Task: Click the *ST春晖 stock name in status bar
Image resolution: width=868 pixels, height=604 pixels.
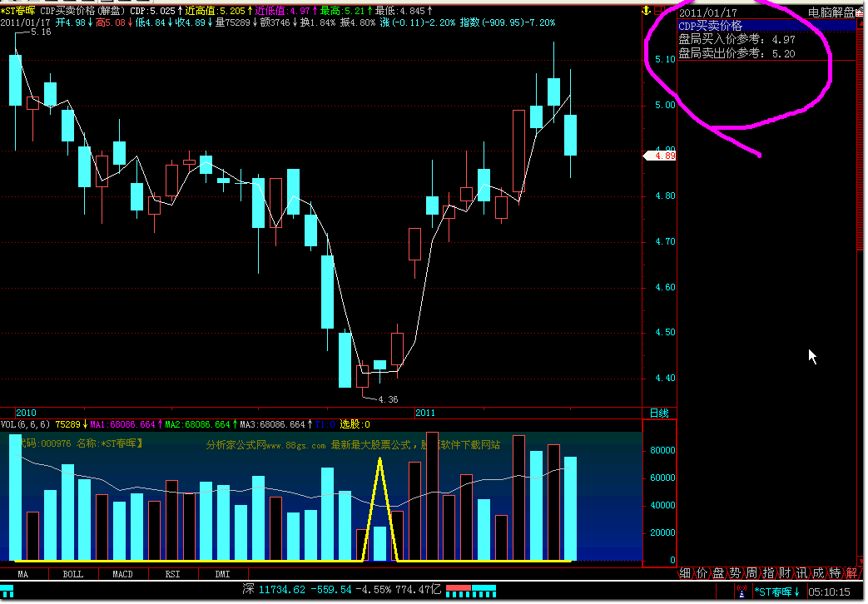Action: click(773, 592)
